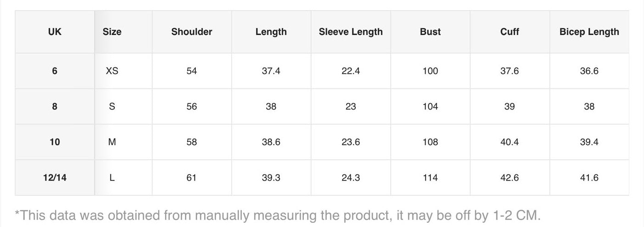Select the XS size cell
The image size is (644, 227).
coord(112,71)
